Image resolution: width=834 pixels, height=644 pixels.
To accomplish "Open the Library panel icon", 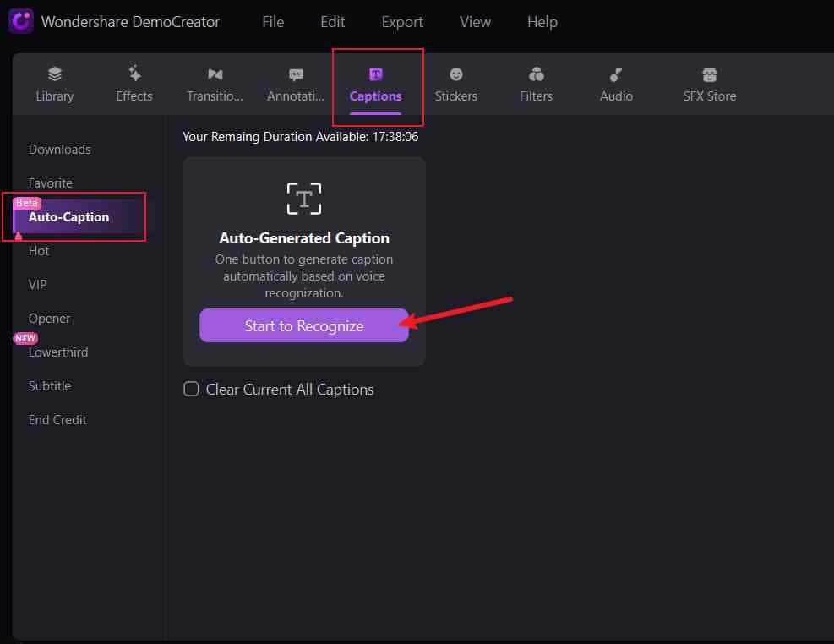I will 55,74.
